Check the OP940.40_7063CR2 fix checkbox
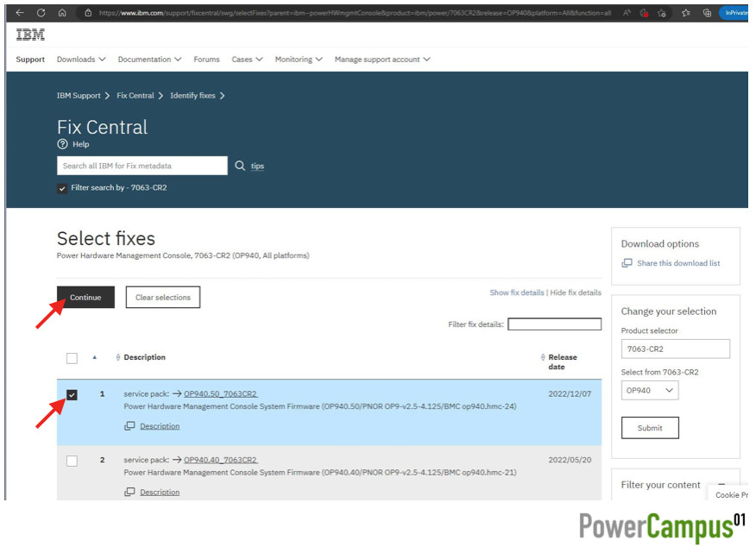Image resolution: width=756 pixels, height=553 pixels. point(72,461)
